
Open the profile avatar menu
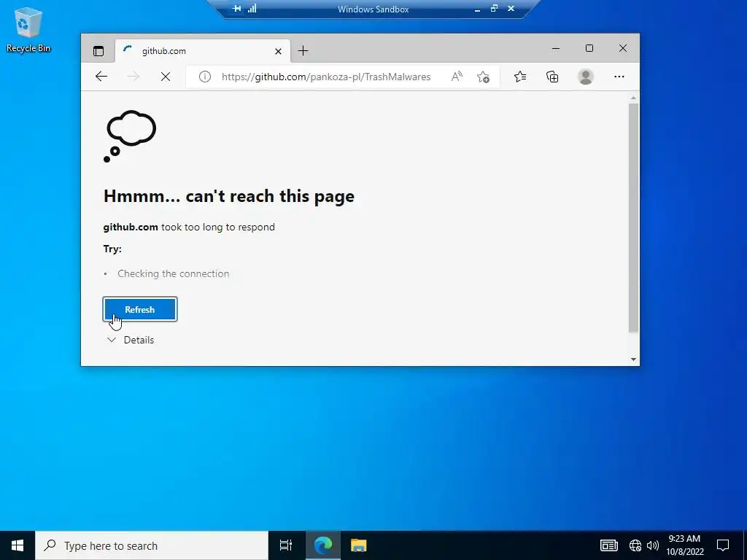[x=586, y=77]
